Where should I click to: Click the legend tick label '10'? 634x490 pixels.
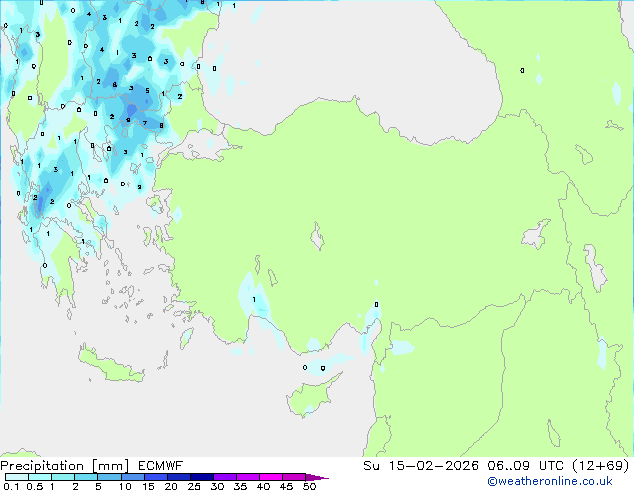coord(125,486)
